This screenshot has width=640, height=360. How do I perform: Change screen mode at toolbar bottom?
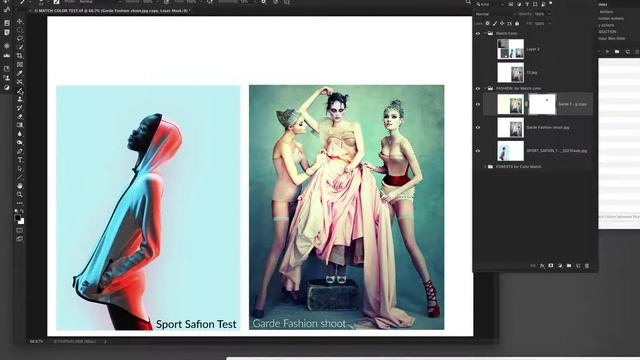(20, 239)
